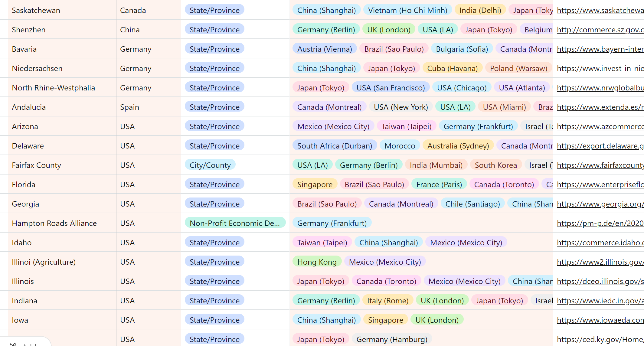Select the Hong Kong tag in Illinoi (Agriculture) row
Viewport: 644px width, 346px height.
317,262
